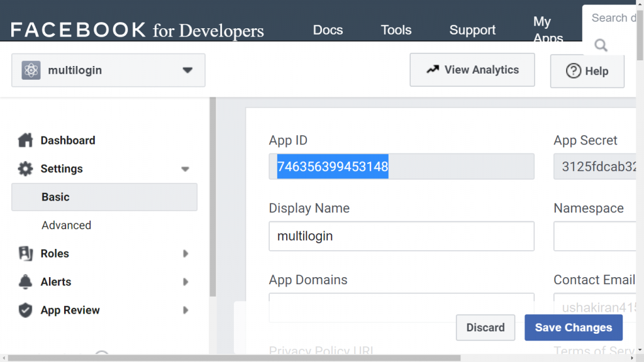Click the Save Changes button
The height and width of the screenshot is (362, 644).
point(574,327)
